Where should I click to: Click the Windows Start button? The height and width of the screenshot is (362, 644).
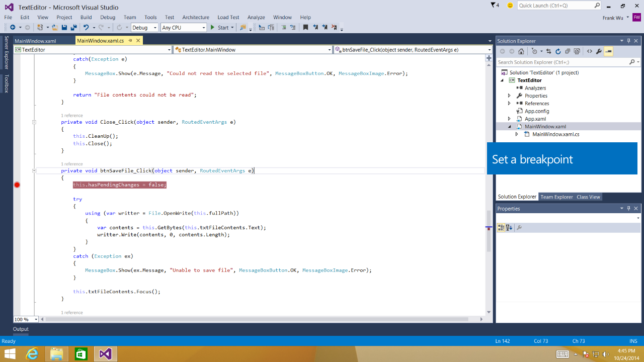coord(9,354)
